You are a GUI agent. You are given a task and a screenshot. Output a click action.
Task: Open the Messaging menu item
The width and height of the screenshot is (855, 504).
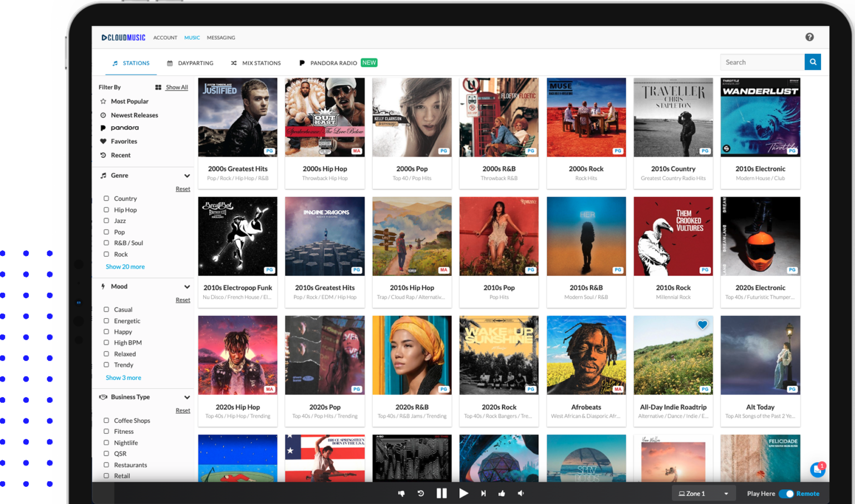point(220,37)
